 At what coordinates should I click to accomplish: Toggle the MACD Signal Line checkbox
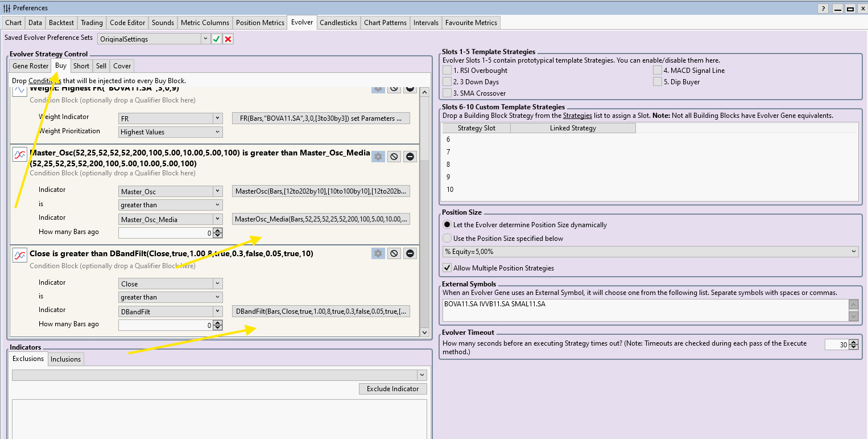click(658, 70)
